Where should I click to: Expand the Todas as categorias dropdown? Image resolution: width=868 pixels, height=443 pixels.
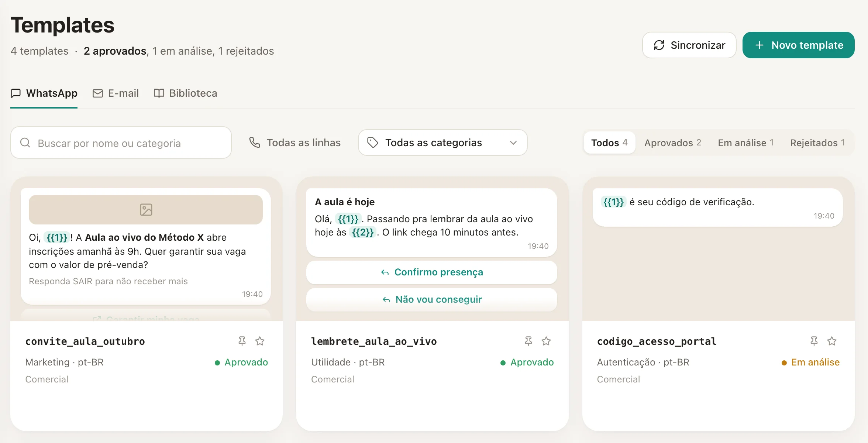click(x=442, y=142)
